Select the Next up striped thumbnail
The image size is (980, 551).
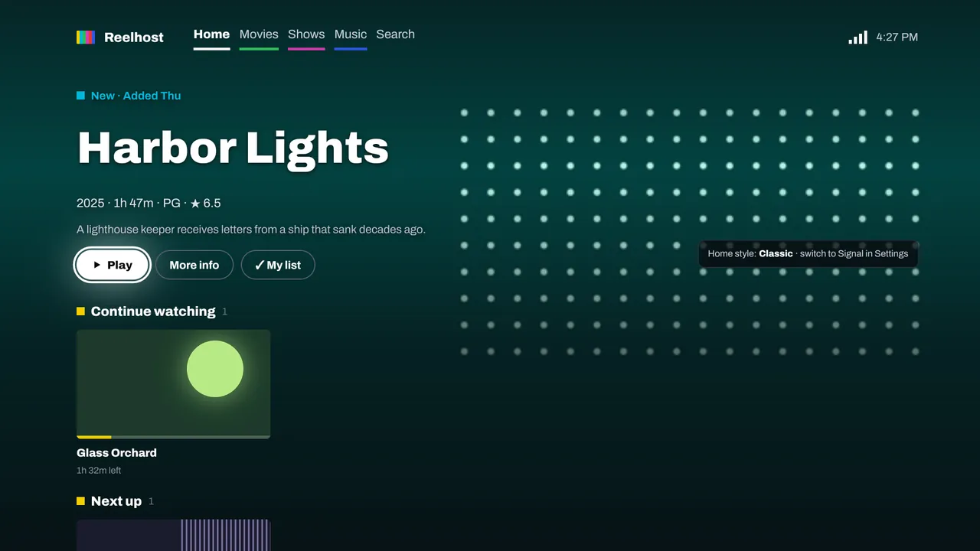tap(174, 535)
